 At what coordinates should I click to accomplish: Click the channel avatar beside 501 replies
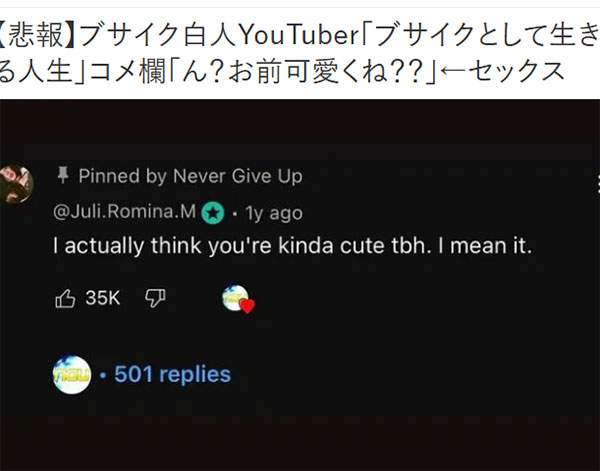[x=71, y=375]
